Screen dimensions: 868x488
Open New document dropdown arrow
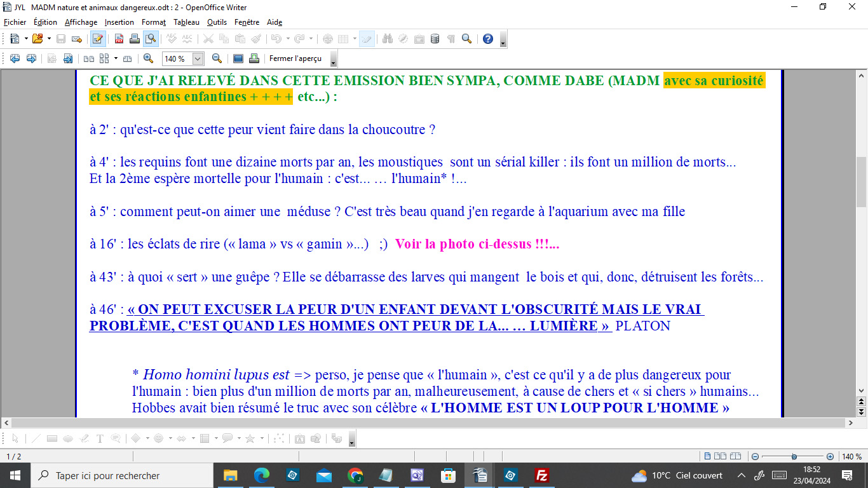25,39
